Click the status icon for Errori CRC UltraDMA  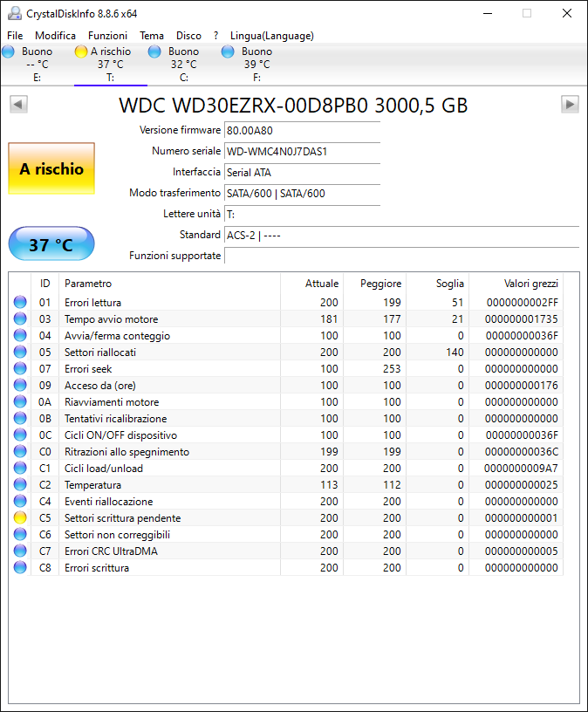click(20, 551)
